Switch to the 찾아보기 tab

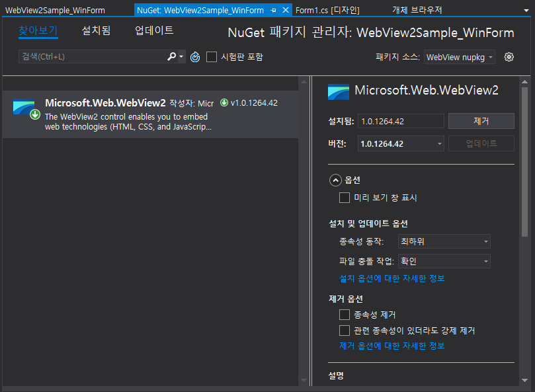[38, 30]
